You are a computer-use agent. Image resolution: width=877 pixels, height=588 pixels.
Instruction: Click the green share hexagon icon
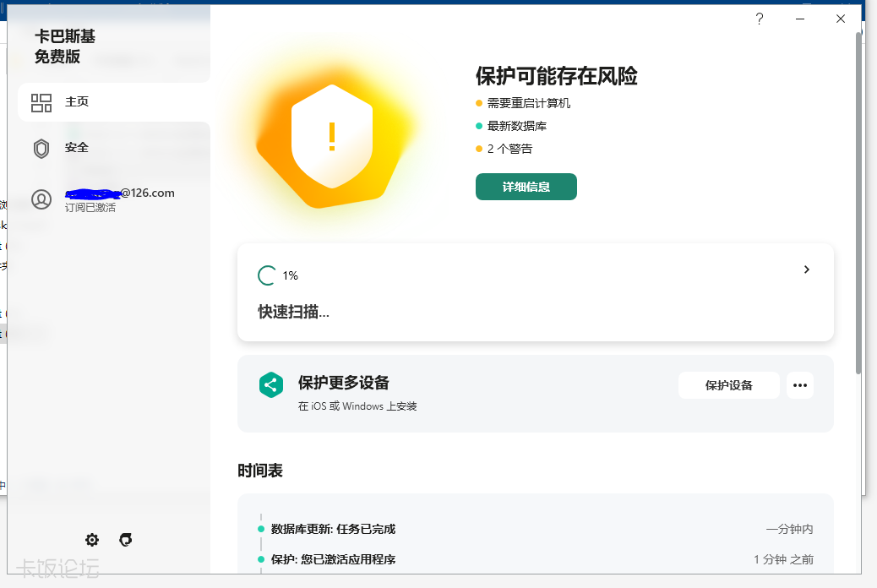click(x=271, y=385)
